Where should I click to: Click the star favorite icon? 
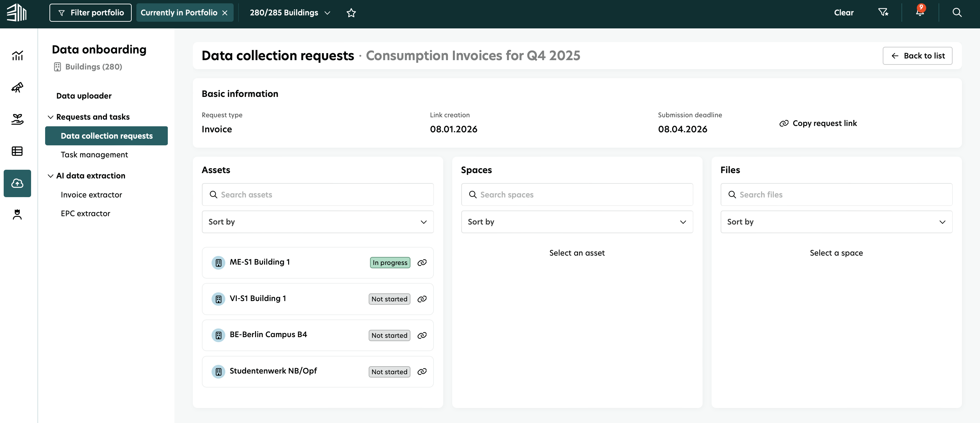coord(351,13)
